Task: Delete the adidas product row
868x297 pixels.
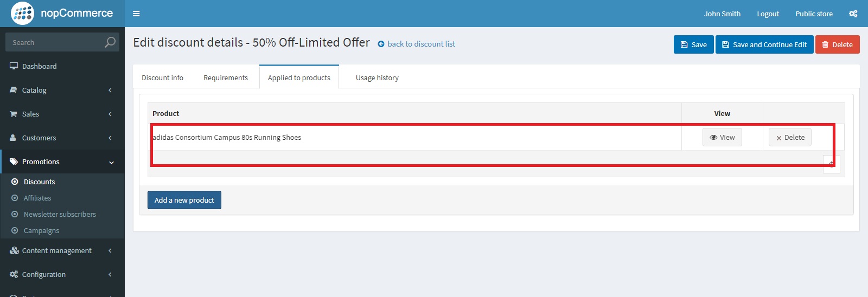Action: click(790, 137)
